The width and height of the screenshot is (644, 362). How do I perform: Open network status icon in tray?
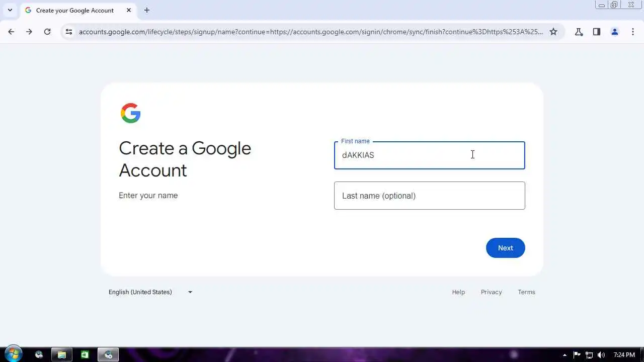pos(589,355)
